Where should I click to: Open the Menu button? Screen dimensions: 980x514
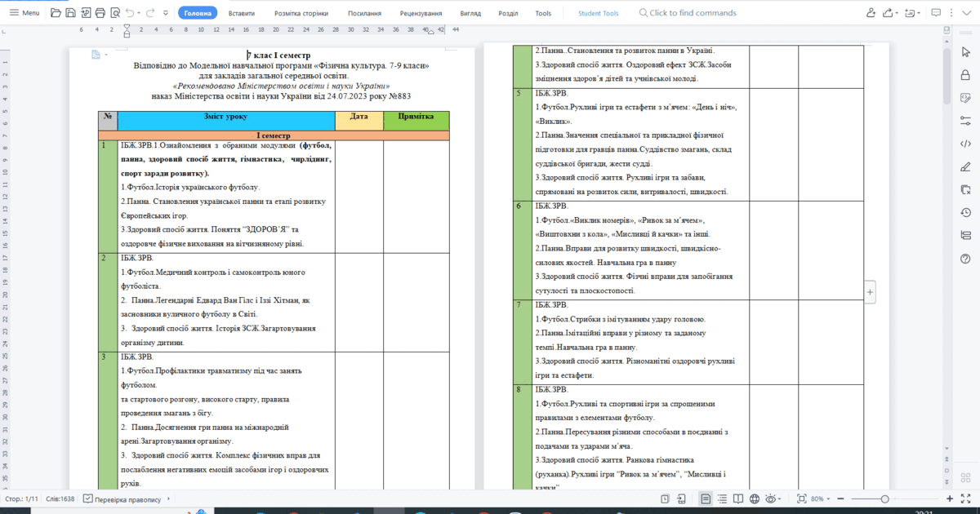click(x=24, y=13)
